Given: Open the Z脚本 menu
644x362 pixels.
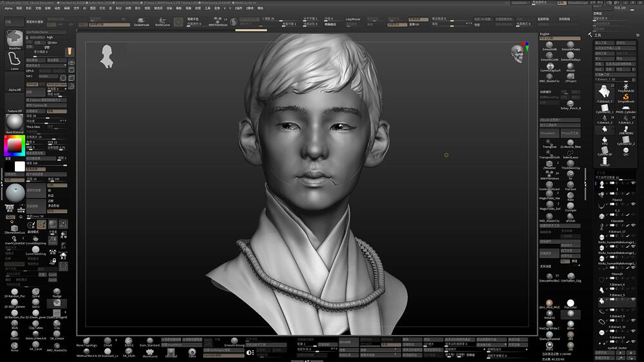Looking at the screenshot, I should (x=249, y=8).
